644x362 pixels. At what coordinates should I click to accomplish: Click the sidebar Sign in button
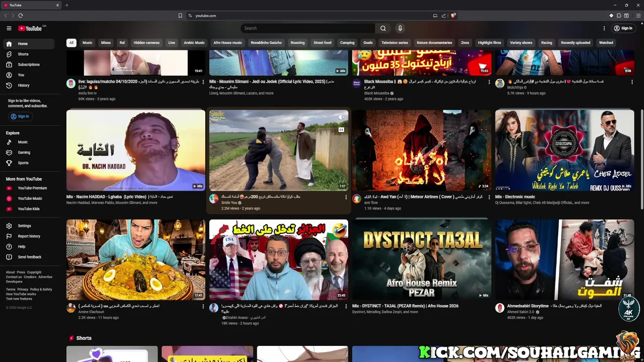click(x=20, y=117)
